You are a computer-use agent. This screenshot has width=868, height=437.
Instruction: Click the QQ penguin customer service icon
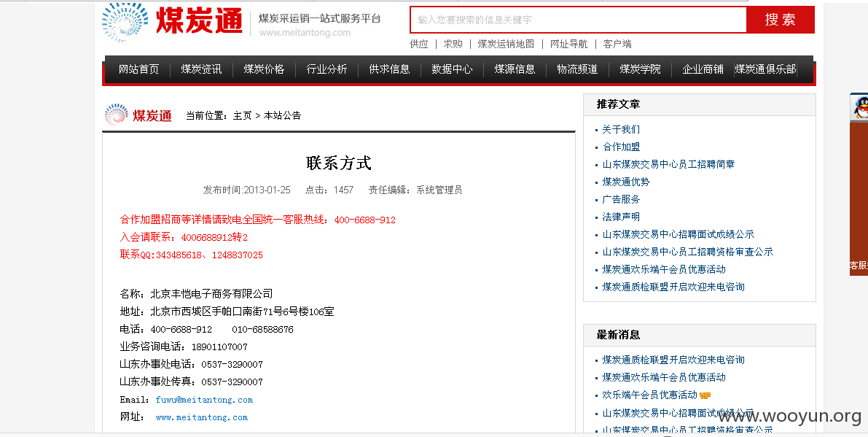point(861,107)
